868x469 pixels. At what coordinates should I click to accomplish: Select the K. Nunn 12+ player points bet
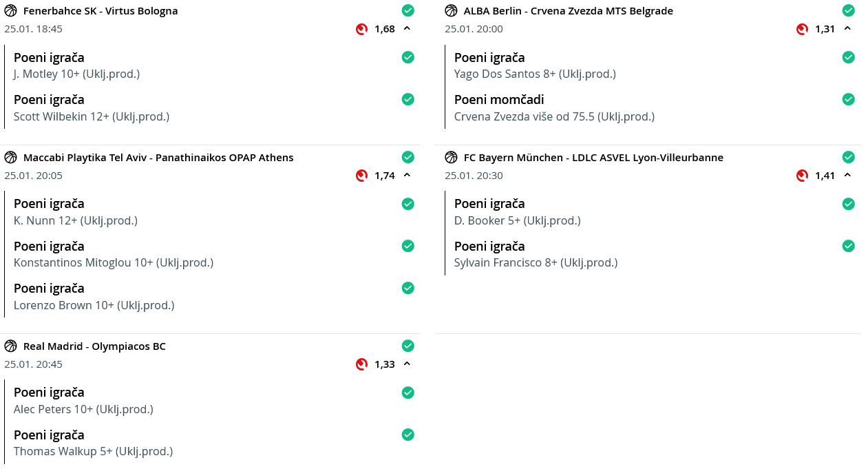pyautogui.click(x=76, y=220)
